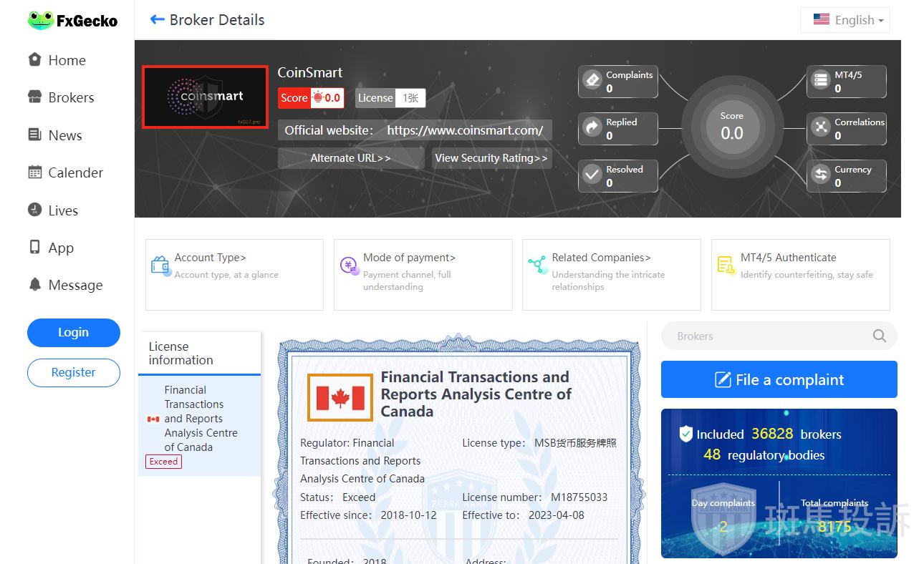
Task: Open the English language dropdown
Action: point(845,20)
